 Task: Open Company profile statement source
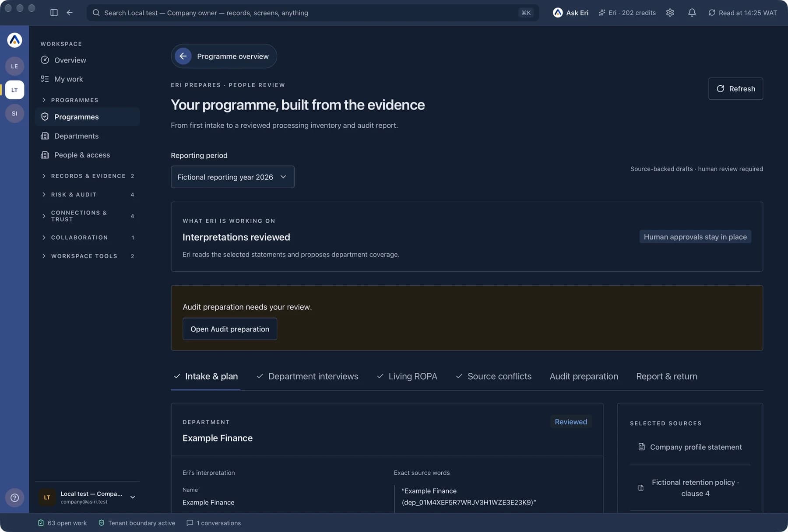point(690,447)
